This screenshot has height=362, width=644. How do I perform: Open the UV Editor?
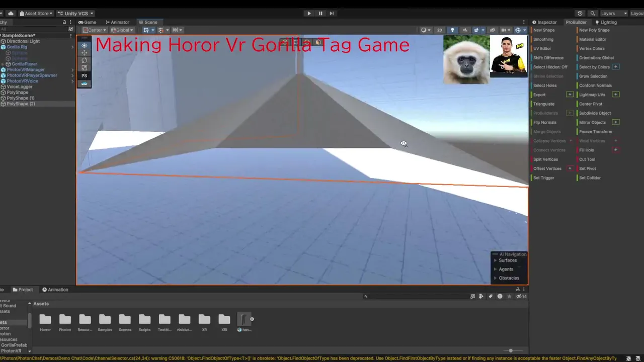tap(542, 49)
